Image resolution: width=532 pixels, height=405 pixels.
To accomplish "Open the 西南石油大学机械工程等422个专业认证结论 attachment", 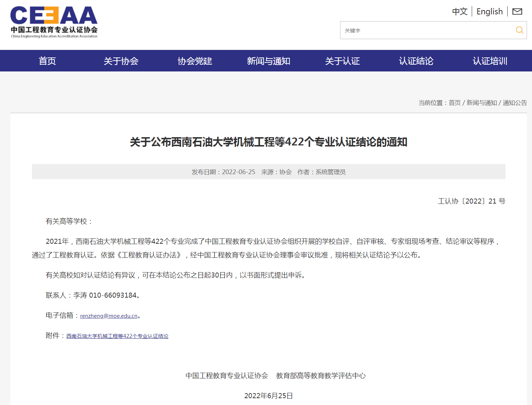I will [117, 336].
